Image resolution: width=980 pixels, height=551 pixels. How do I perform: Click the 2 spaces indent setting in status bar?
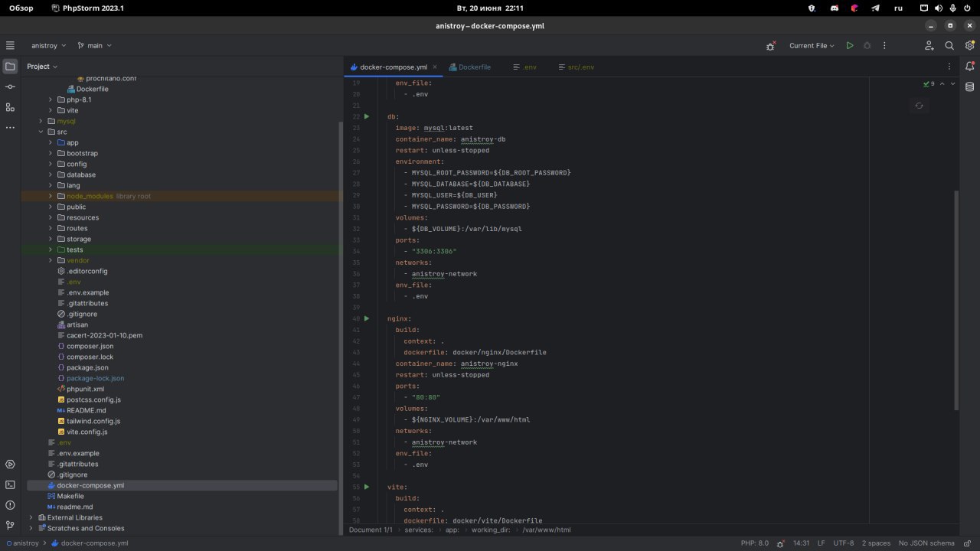(875, 543)
